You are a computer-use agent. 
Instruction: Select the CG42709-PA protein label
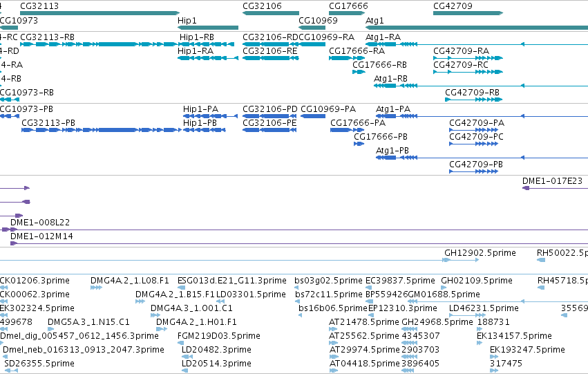(477, 123)
